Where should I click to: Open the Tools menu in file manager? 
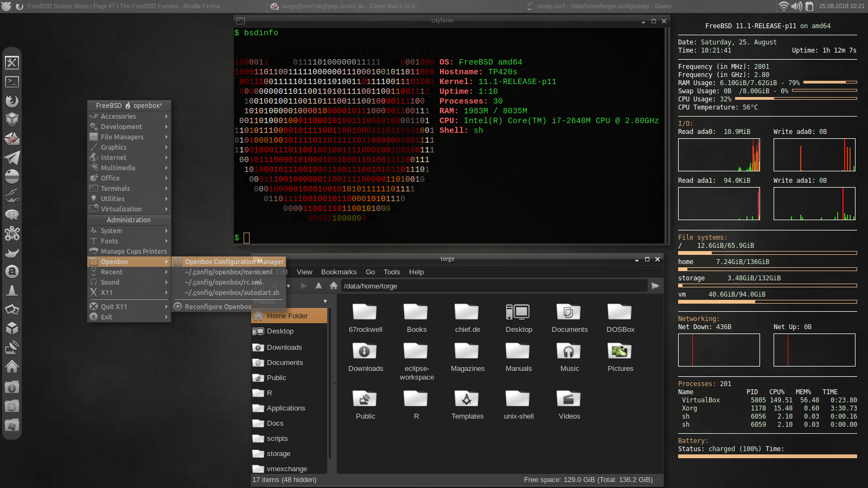tap(392, 272)
